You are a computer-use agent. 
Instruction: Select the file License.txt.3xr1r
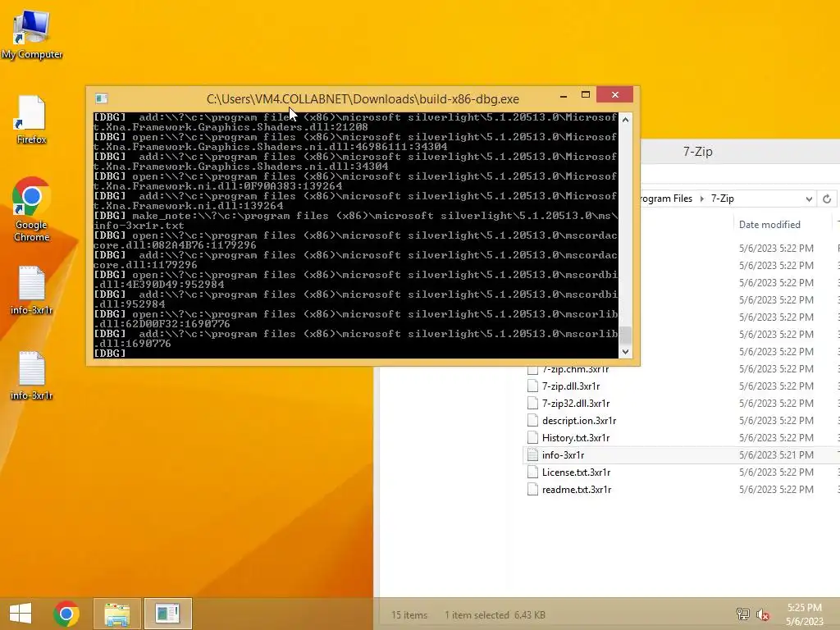[577, 472]
